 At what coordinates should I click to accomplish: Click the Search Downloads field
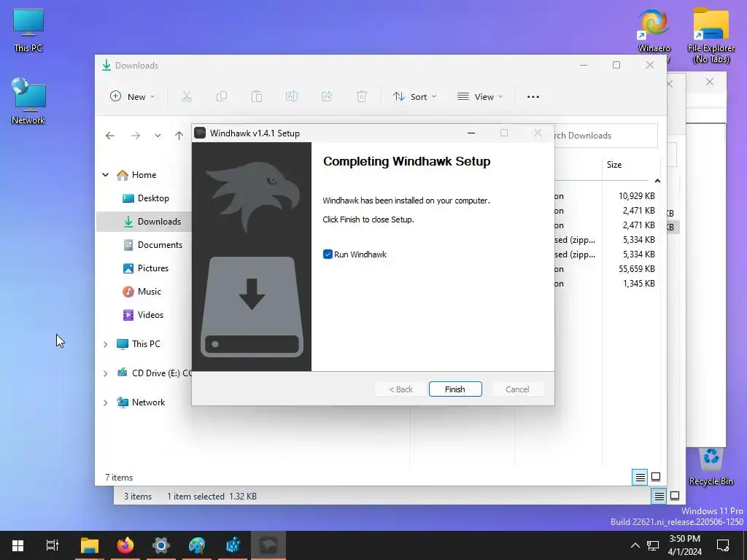coord(605,136)
